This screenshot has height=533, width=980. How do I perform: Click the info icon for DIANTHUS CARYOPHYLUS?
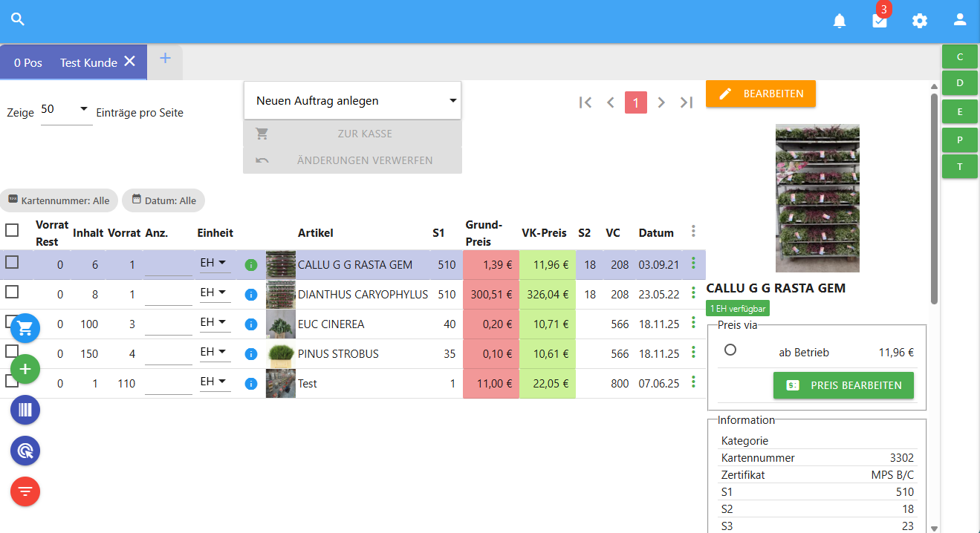251,295
